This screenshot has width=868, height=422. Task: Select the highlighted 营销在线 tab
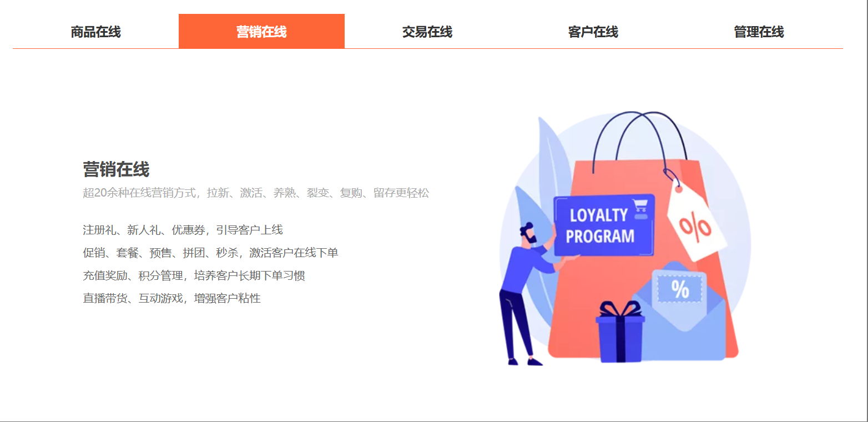tap(261, 32)
